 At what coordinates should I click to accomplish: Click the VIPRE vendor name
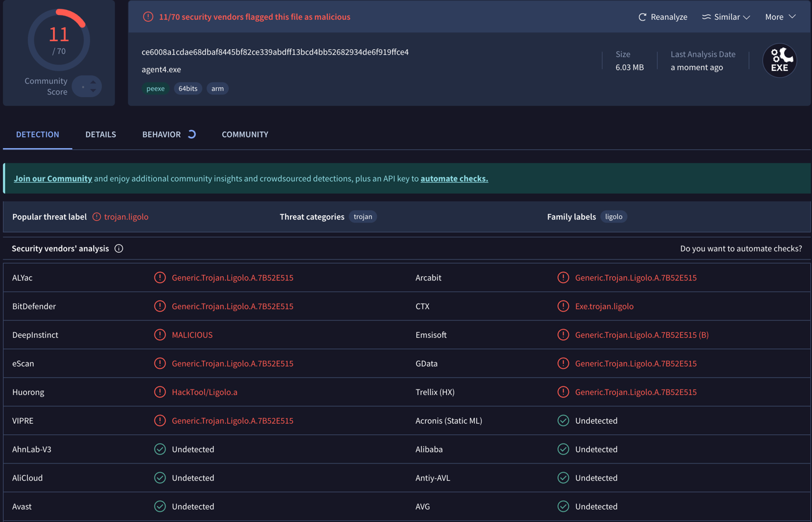[23, 421]
